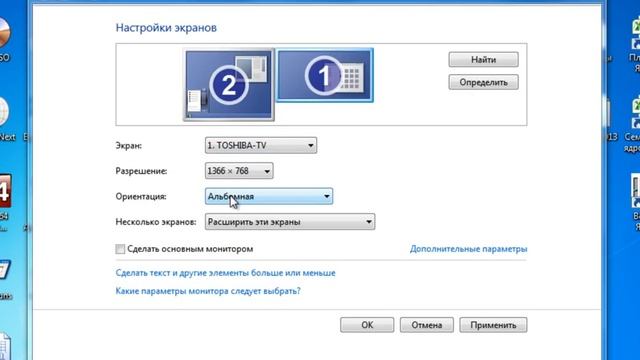Open the Экран dropdown showing TOSHIBA-TV
Image resolution: width=640 pixels, height=360 pixels.
pos(261,145)
